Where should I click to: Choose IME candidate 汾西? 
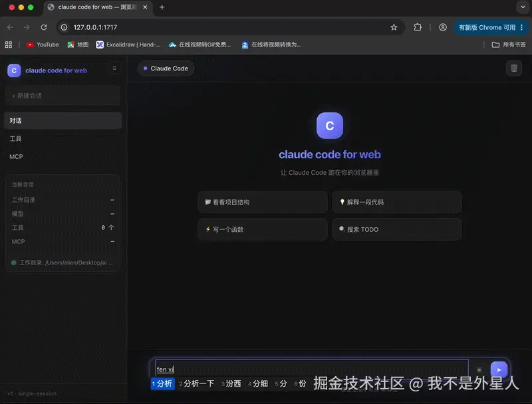coord(231,383)
